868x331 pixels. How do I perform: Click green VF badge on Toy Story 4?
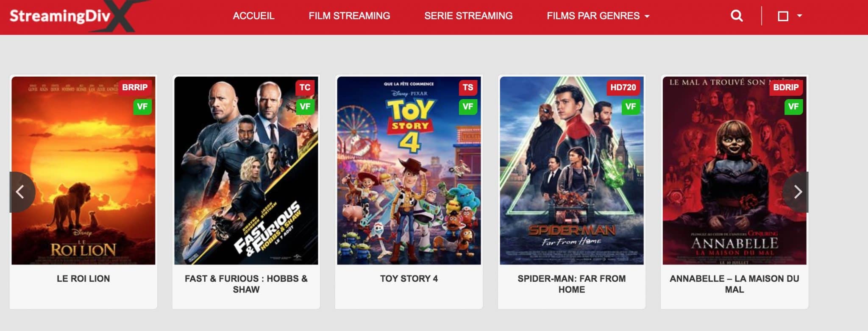point(468,106)
